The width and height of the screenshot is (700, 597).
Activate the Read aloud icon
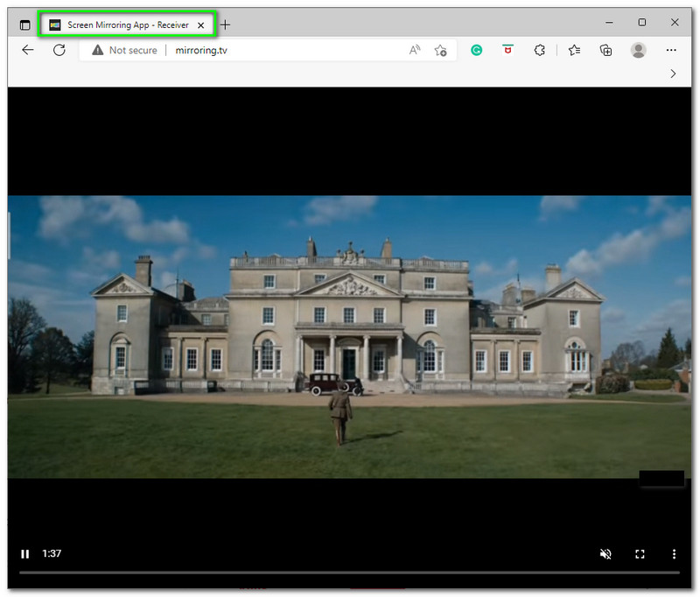[415, 51]
